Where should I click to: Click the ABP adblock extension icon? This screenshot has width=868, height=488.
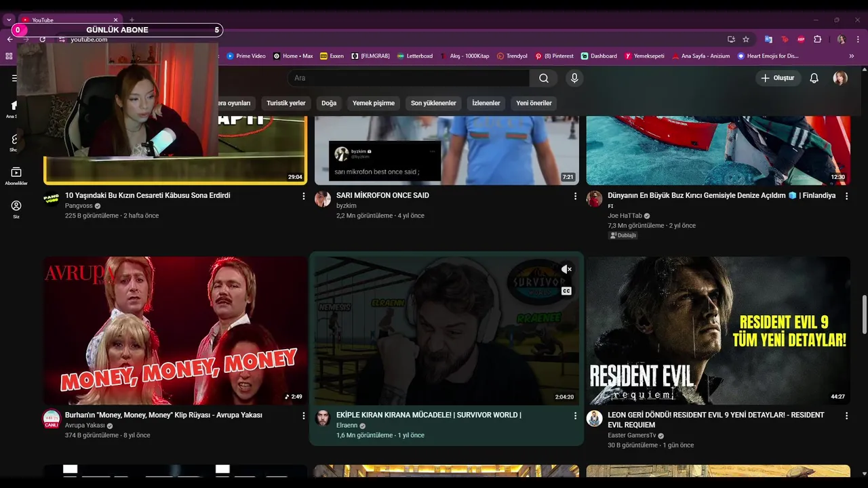click(x=801, y=39)
